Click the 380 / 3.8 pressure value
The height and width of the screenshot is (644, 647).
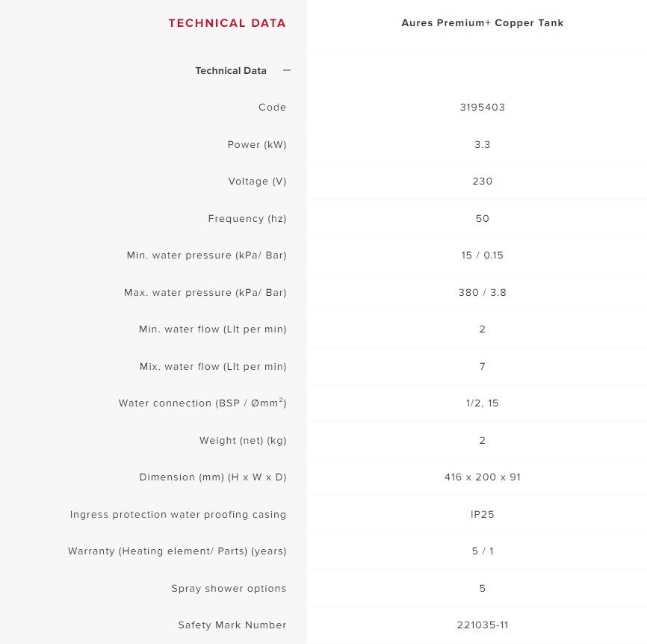pyautogui.click(x=483, y=293)
